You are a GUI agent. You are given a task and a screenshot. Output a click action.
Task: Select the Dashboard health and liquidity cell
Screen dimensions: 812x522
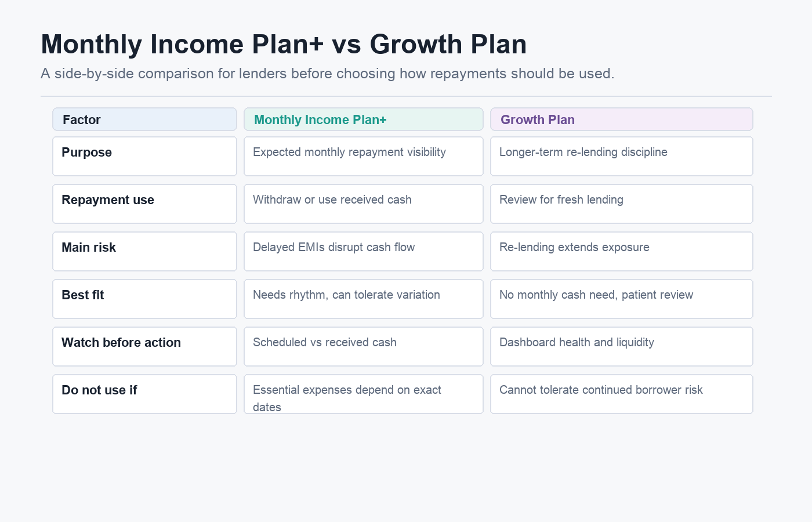click(x=622, y=347)
